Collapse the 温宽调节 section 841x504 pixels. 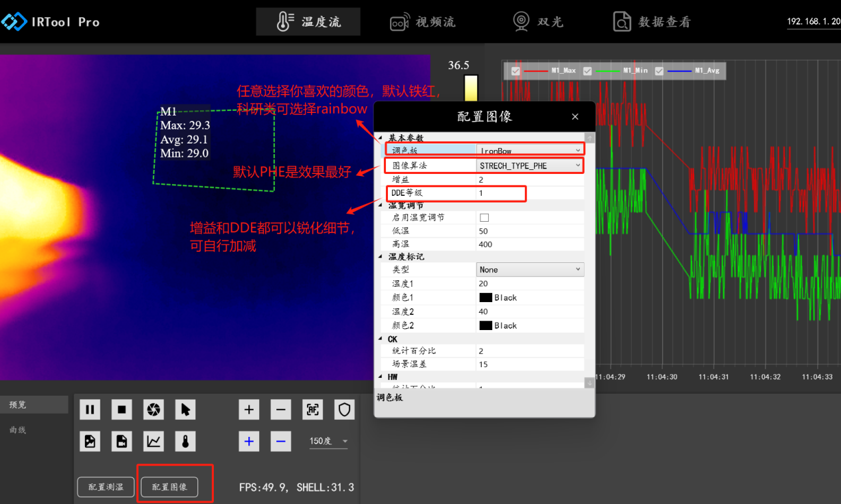(381, 205)
